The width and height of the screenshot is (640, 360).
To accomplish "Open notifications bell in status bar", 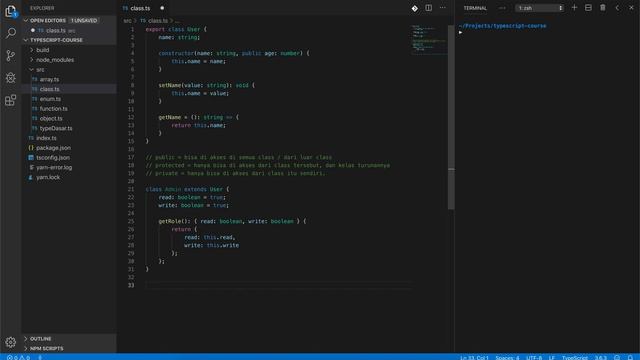I will (630, 357).
